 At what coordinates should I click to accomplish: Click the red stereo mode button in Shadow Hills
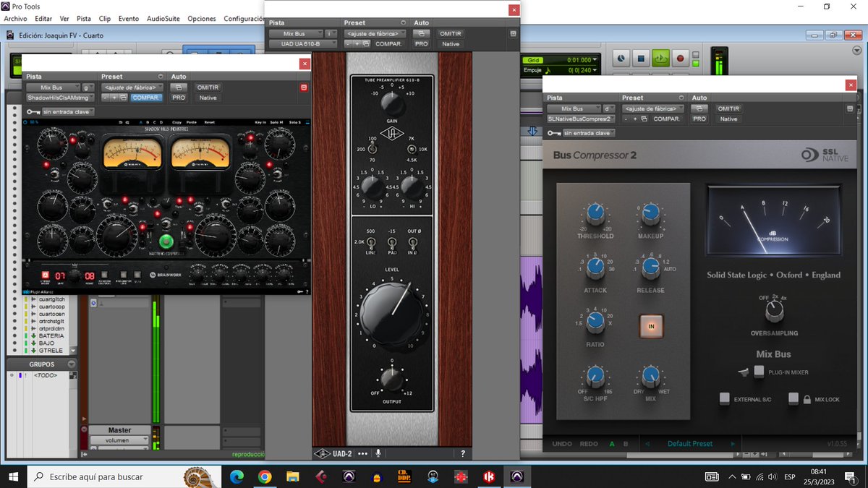(44, 275)
